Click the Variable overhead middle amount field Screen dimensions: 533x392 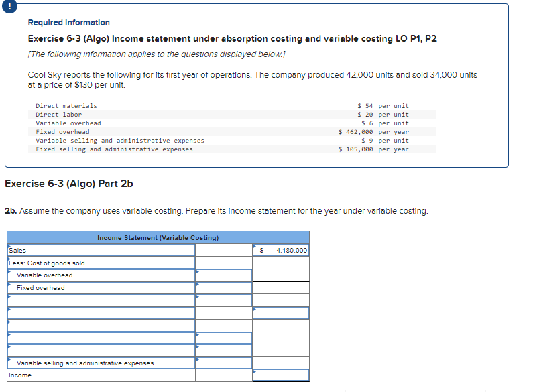click(224, 275)
